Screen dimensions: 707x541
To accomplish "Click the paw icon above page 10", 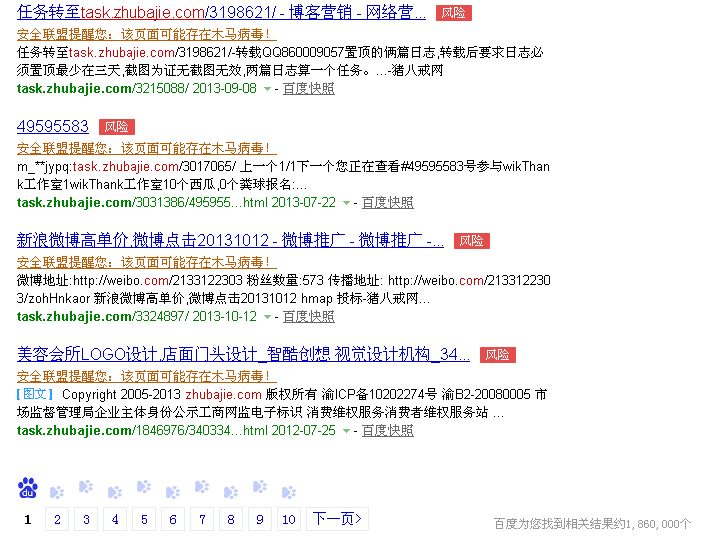I will [289, 492].
